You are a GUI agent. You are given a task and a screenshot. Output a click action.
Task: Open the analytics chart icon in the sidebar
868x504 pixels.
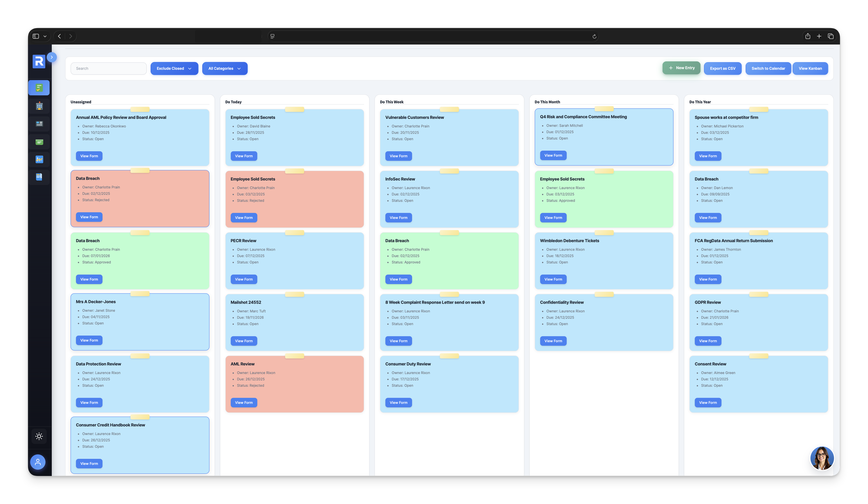coord(39,159)
